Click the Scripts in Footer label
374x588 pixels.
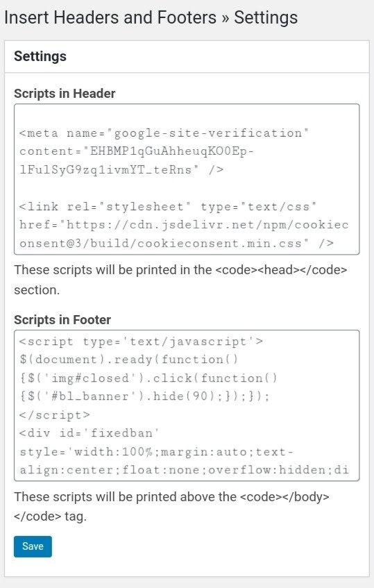point(62,320)
